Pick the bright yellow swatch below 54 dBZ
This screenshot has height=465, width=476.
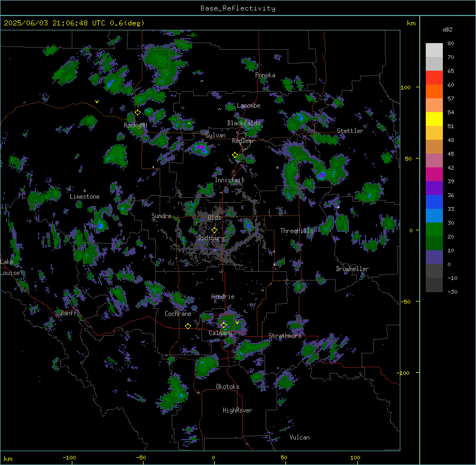tap(434, 119)
